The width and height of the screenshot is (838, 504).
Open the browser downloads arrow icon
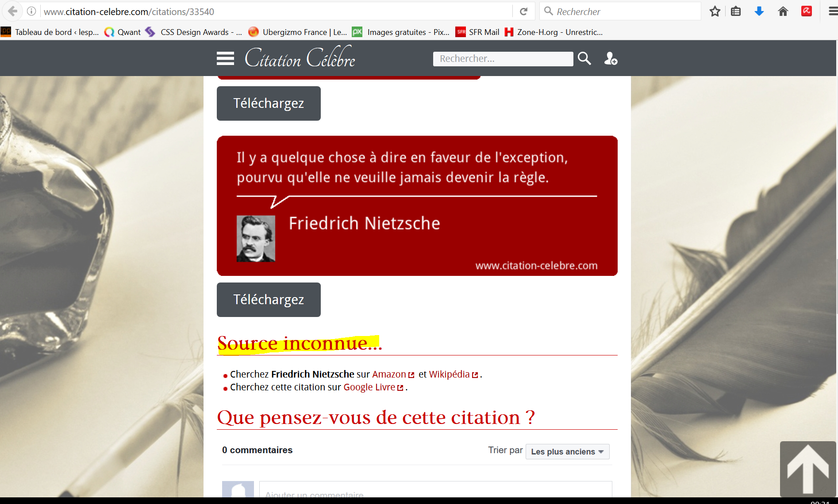tap(759, 11)
